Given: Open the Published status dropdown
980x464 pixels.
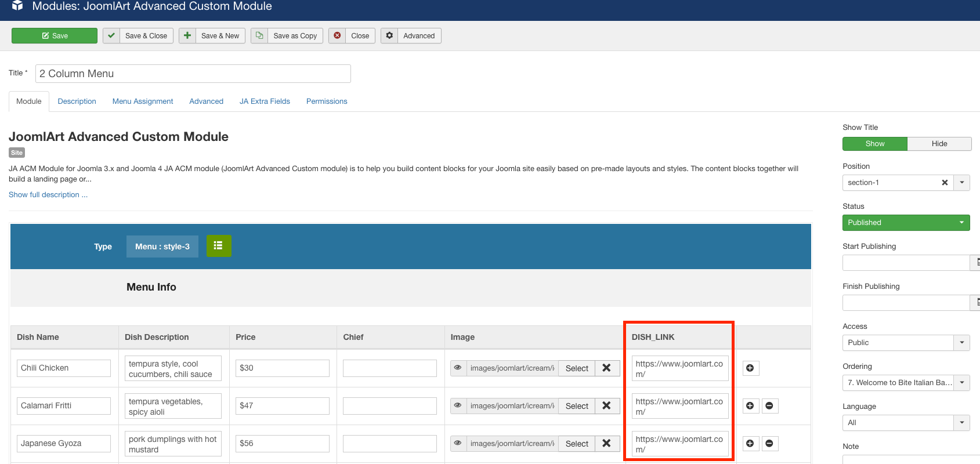Looking at the screenshot, I should click(x=905, y=223).
